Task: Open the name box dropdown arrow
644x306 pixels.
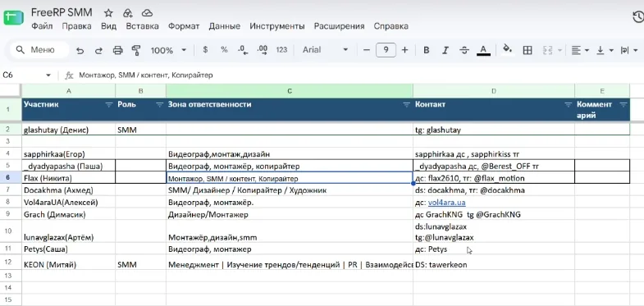Action: click(x=48, y=75)
